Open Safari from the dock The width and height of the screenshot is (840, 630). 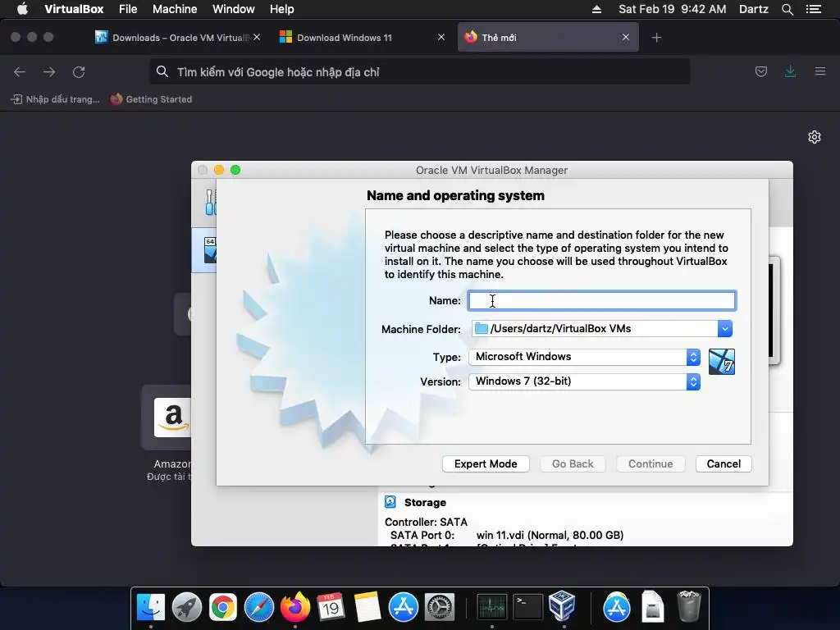coord(258,608)
